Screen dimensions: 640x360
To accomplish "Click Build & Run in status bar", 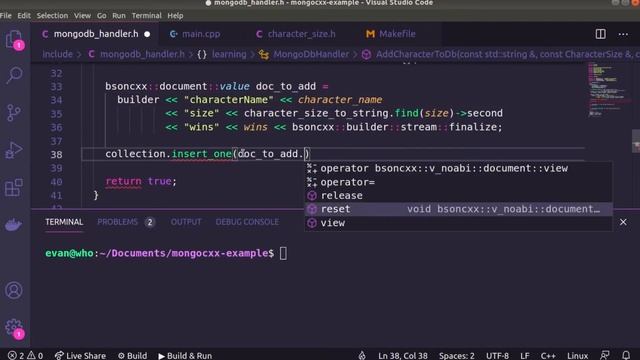I will [185, 356].
